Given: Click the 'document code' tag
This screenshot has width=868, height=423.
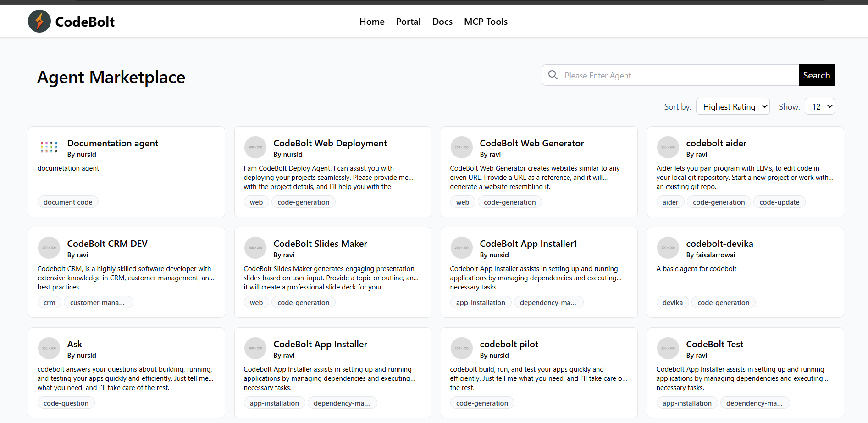Looking at the screenshot, I should click(68, 202).
